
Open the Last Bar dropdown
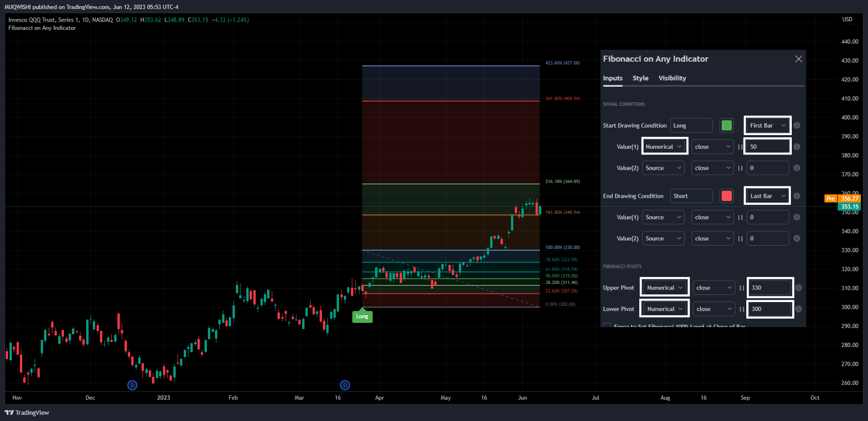(x=767, y=196)
